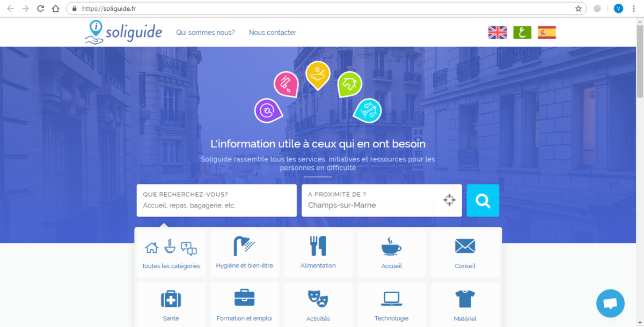Click the Soliguide logo
The height and width of the screenshot is (327, 644).
(123, 32)
